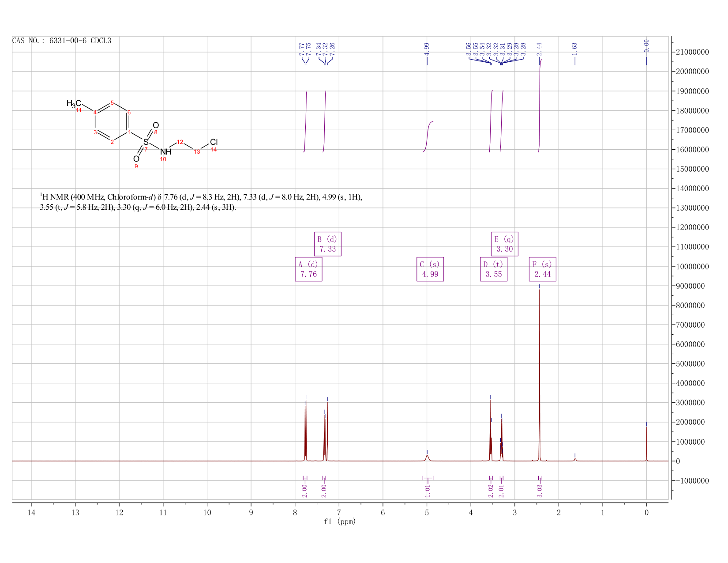Click the integral value 2.02 below baseline
The height and width of the screenshot is (563, 728).
point(491,491)
